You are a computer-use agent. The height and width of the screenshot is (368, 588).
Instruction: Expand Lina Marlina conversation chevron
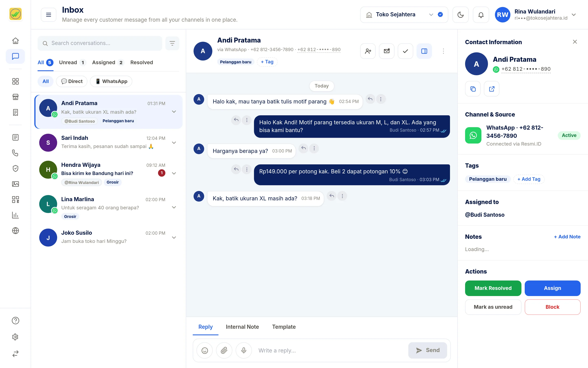tap(174, 207)
